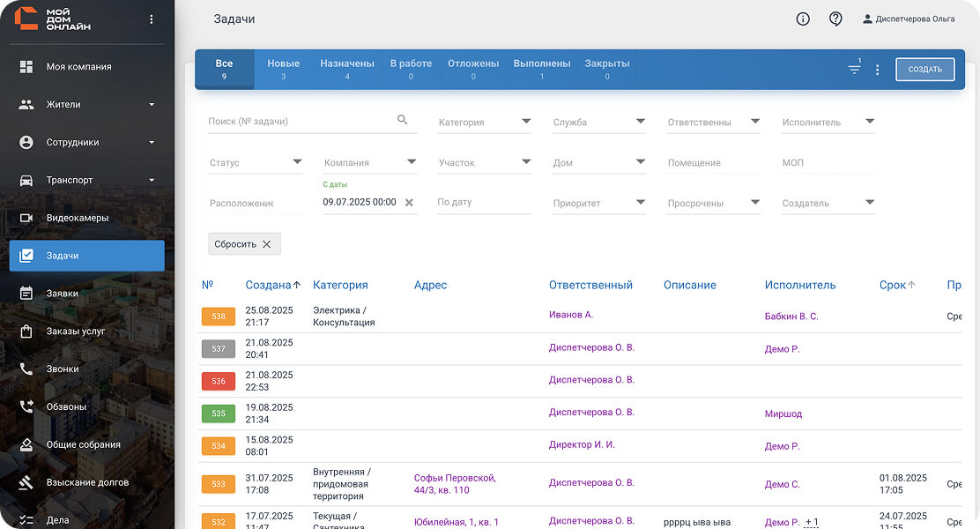The height and width of the screenshot is (529, 980).
Task: Click the Сбросить filter reset button
Action: (x=244, y=244)
